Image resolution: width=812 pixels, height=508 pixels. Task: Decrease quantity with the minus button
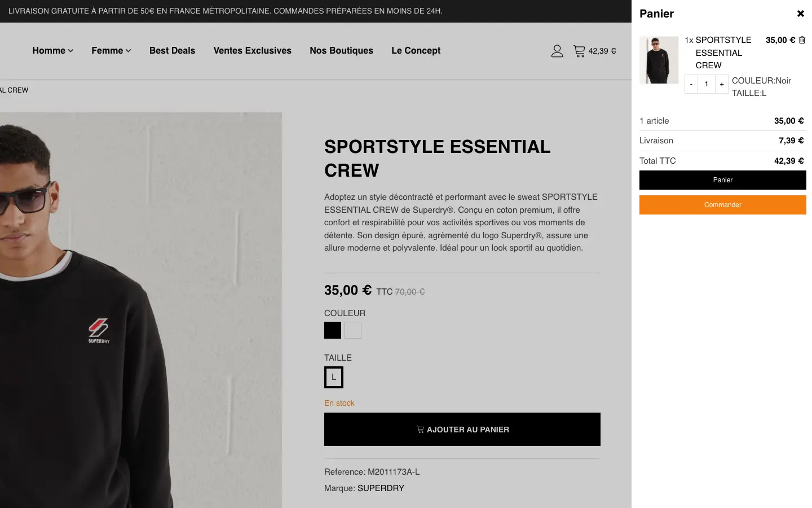(x=691, y=84)
